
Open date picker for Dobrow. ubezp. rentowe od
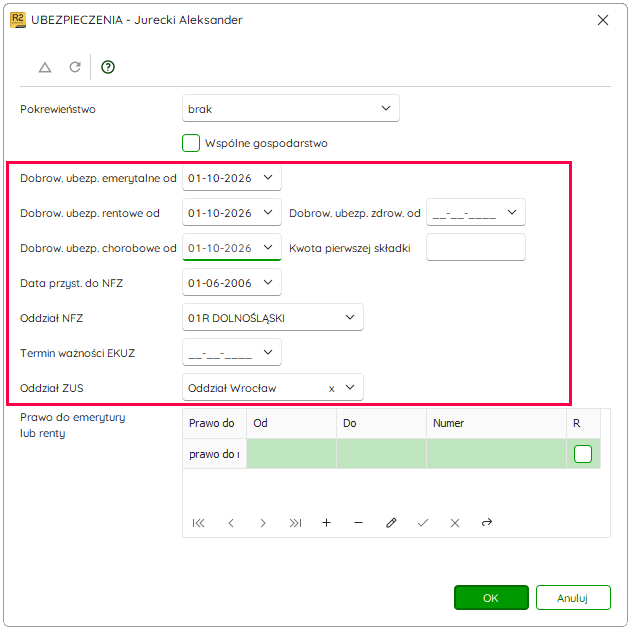pyautogui.click(x=268, y=212)
